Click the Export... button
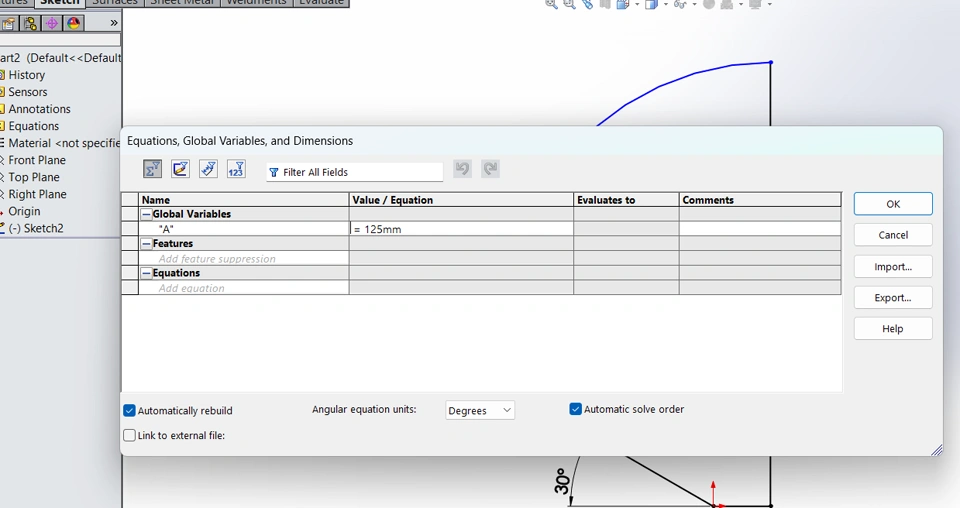Screen dimensions: 960x508 [x=893, y=298]
